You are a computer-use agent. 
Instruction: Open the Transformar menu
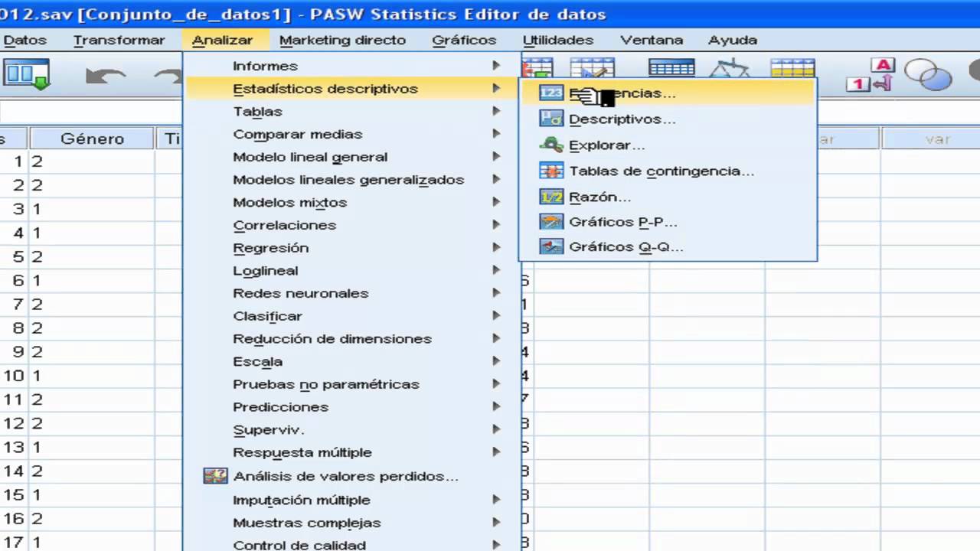[x=119, y=40]
